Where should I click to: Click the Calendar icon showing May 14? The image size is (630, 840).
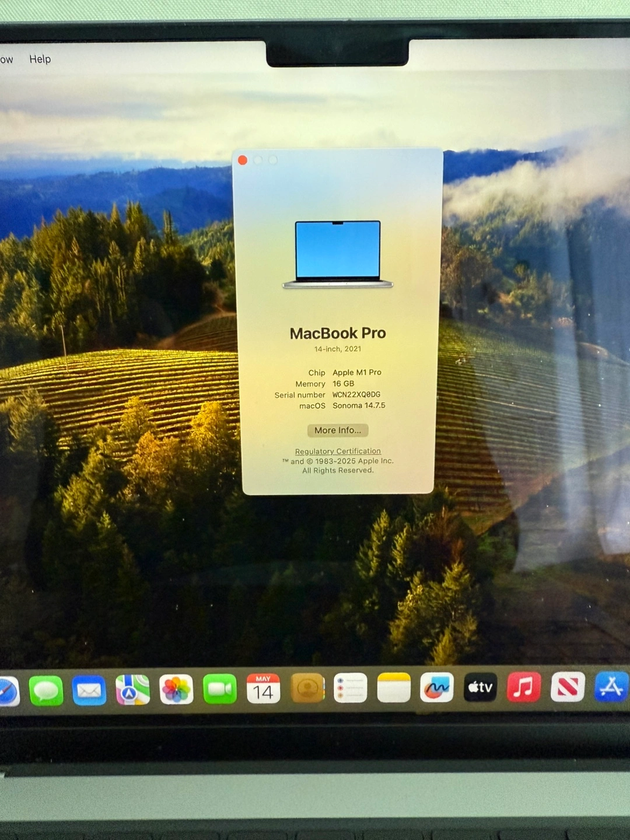[x=263, y=689]
